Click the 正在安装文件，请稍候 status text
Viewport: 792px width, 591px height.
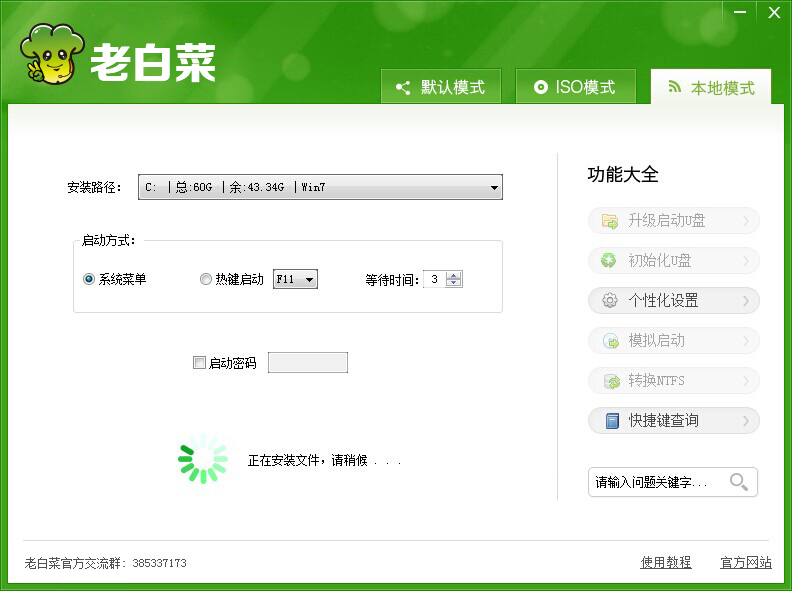point(324,460)
